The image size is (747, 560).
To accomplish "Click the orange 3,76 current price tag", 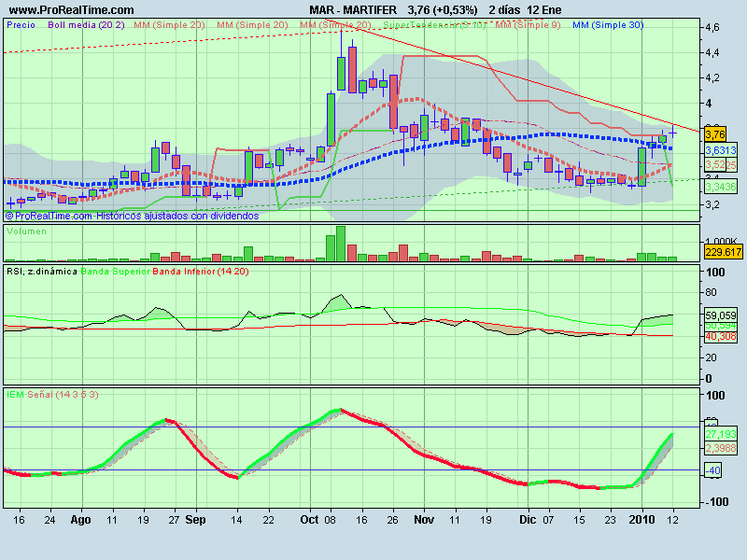I will (x=716, y=133).
